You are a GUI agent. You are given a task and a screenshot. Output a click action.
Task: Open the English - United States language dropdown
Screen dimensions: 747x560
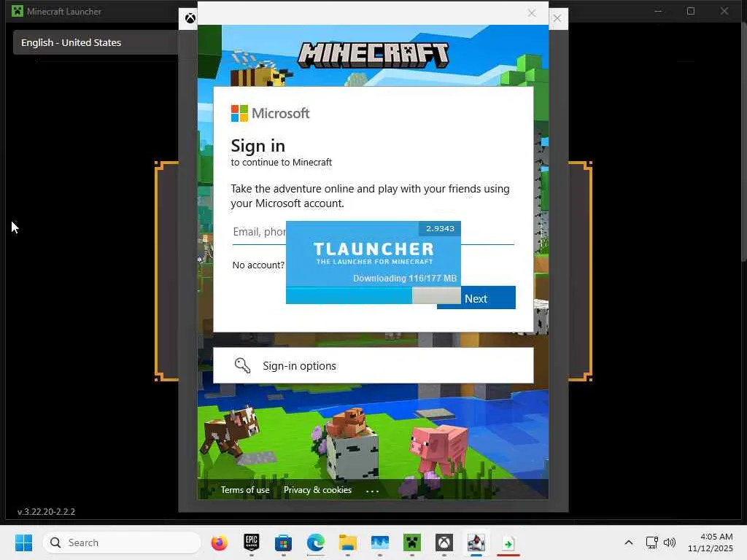[x=96, y=42]
